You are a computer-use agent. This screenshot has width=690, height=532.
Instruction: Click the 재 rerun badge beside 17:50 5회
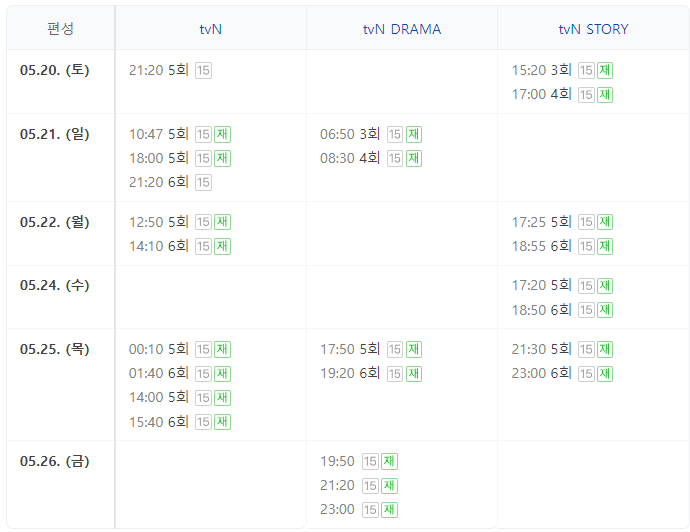pos(413,349)
